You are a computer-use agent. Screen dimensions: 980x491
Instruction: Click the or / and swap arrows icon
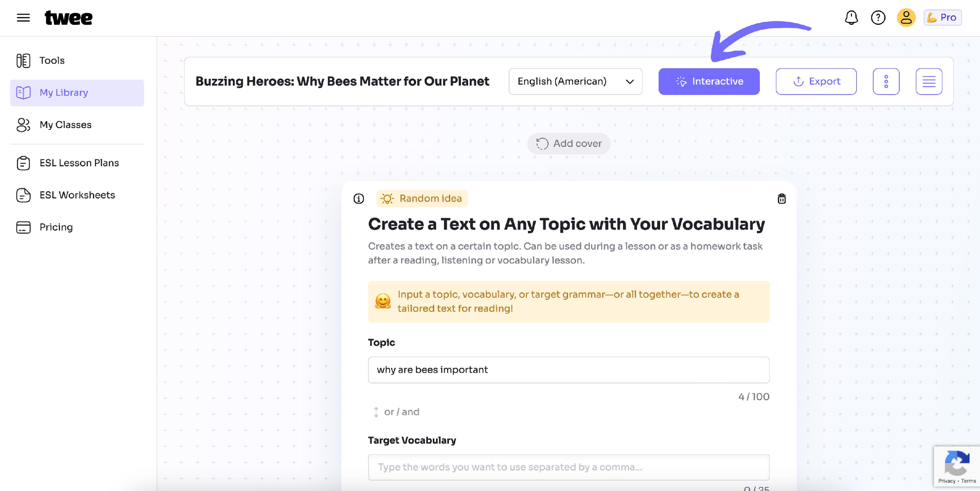coord(376,412)
